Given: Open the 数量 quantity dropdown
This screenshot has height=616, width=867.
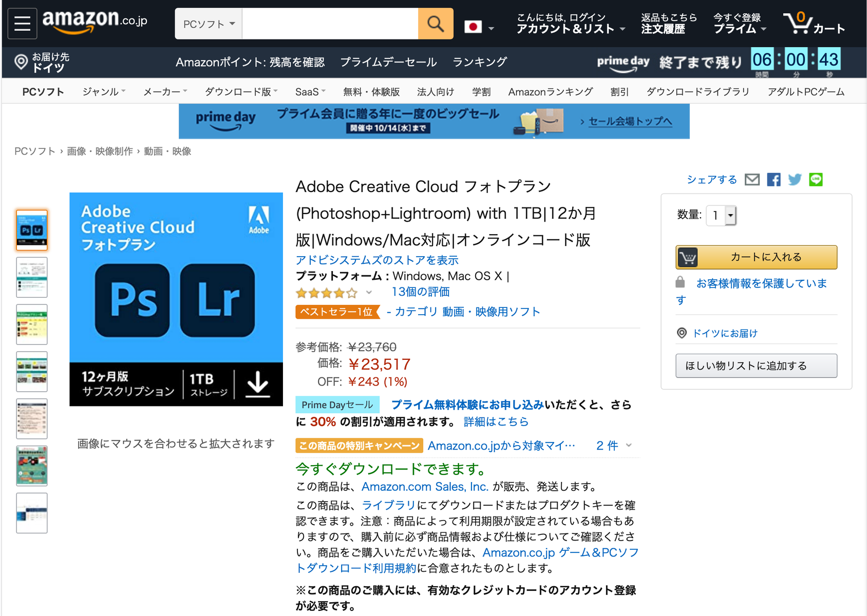Looking at the screenshot, I should click(721, 215).
